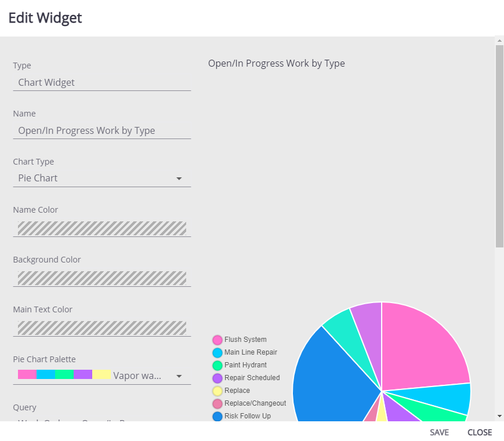
Task: Click the Replace legend color dot
Action: click(x=217, y=391)
